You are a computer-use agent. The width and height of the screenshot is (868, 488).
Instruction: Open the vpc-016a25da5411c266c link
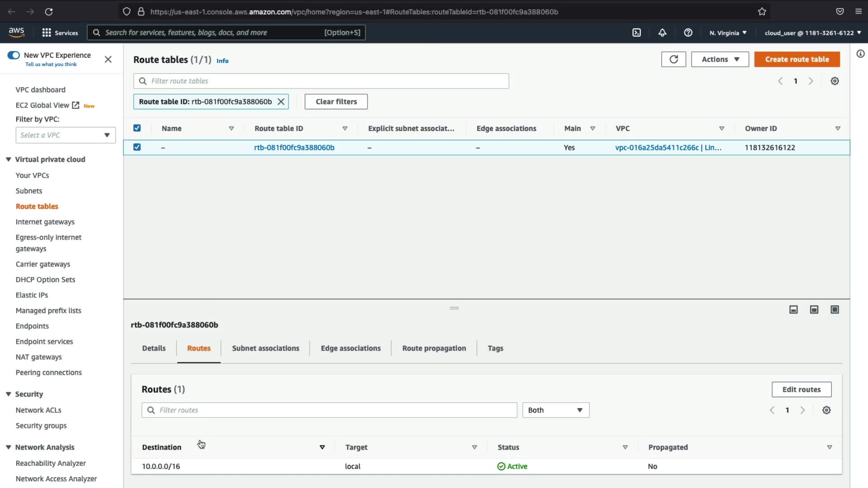[657, 147]
